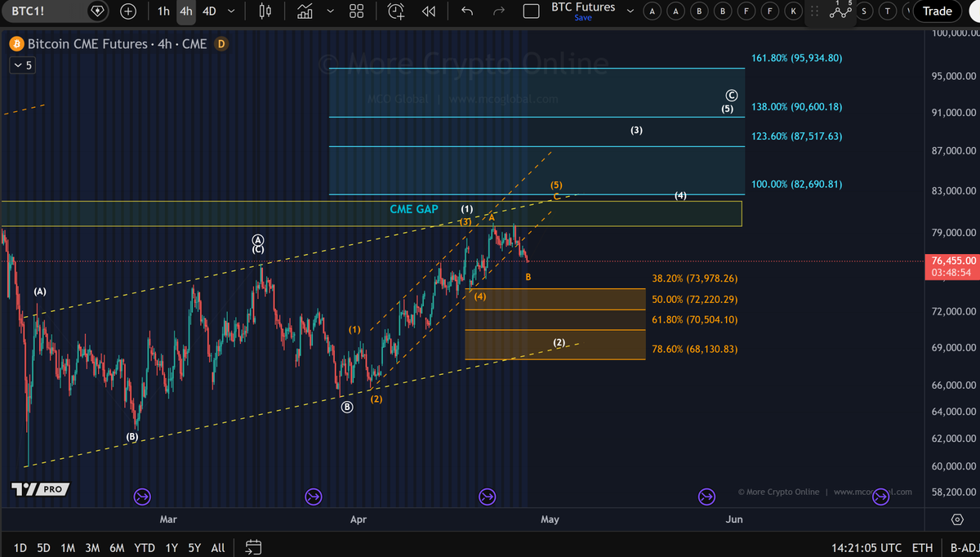Screen dimensions: 980x557
Task: Click the Bitcoin CME Futures chart title
Action: [x=117, y=44]
